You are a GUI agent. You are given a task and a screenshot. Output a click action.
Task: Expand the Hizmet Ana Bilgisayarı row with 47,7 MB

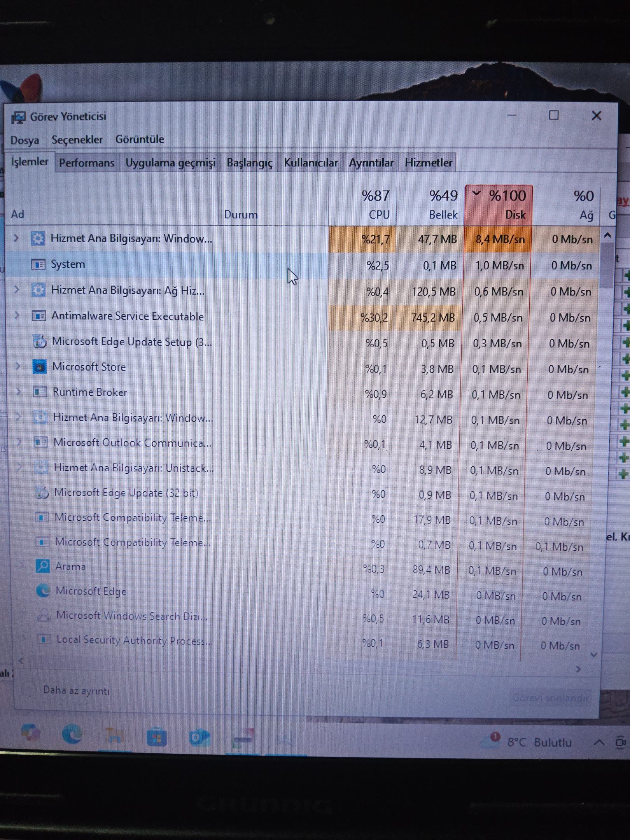(16, 238)
